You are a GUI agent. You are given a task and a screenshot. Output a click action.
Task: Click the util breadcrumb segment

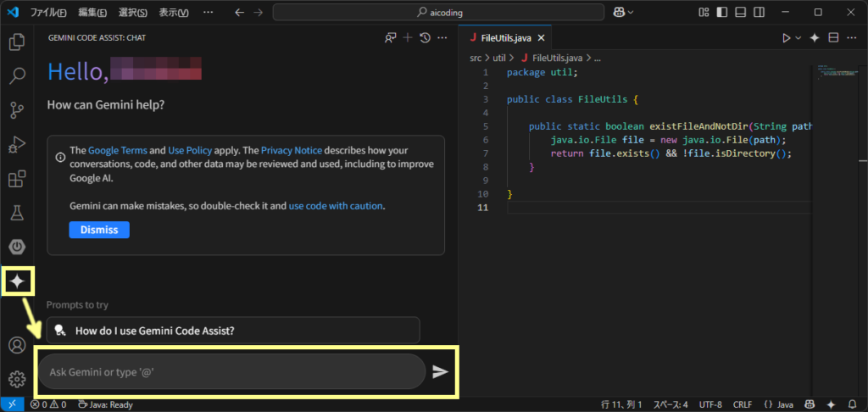click(x=499, y=57)
